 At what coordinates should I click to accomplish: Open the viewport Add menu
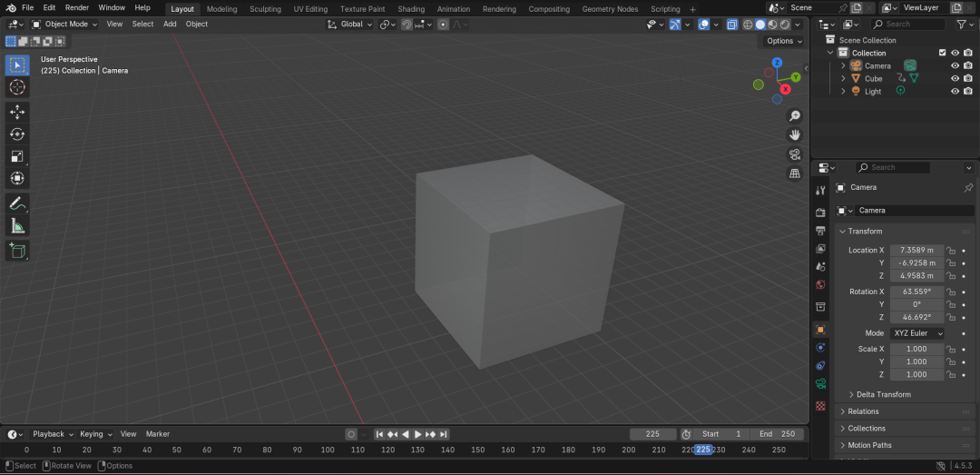[170, 25]
